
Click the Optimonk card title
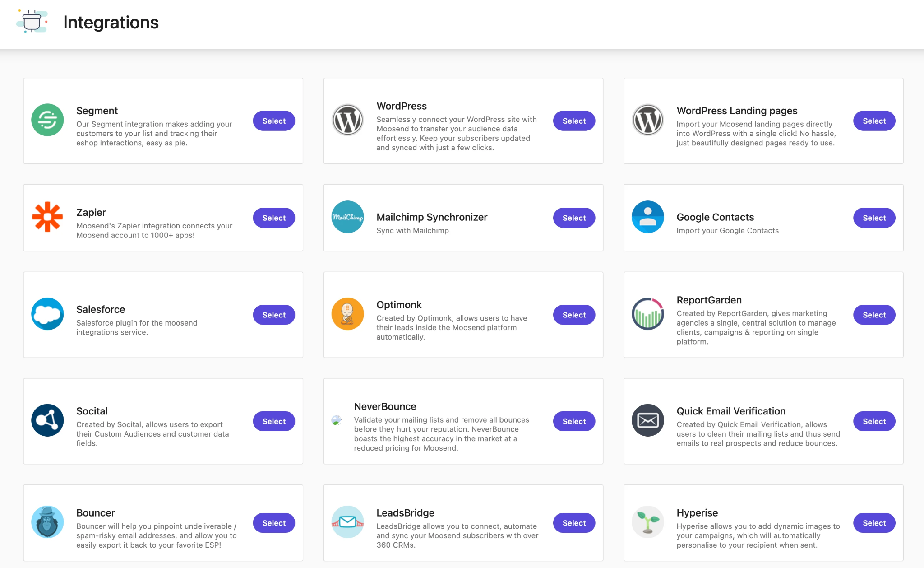(x=399, y=305)
